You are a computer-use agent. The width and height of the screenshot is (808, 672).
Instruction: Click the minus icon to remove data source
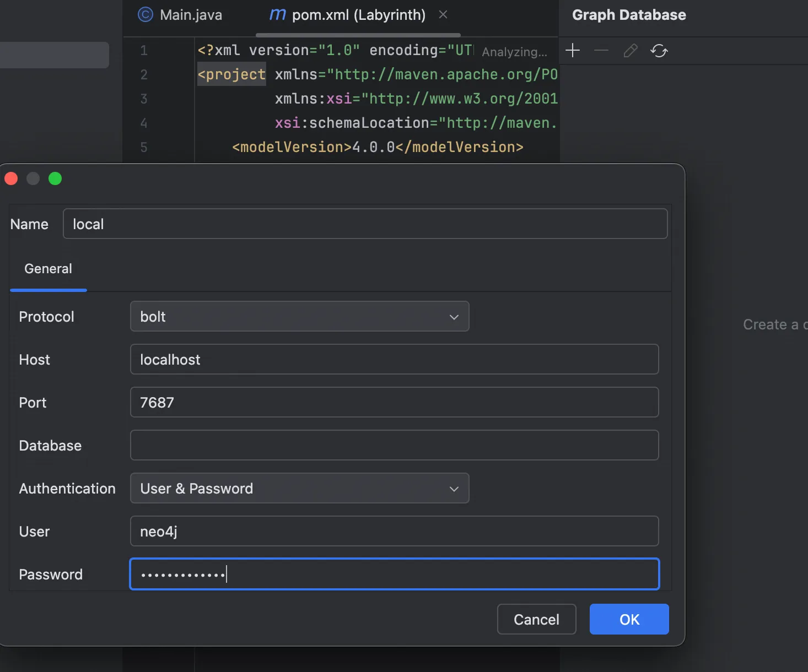pyautogui.click(x=601, y=51)
